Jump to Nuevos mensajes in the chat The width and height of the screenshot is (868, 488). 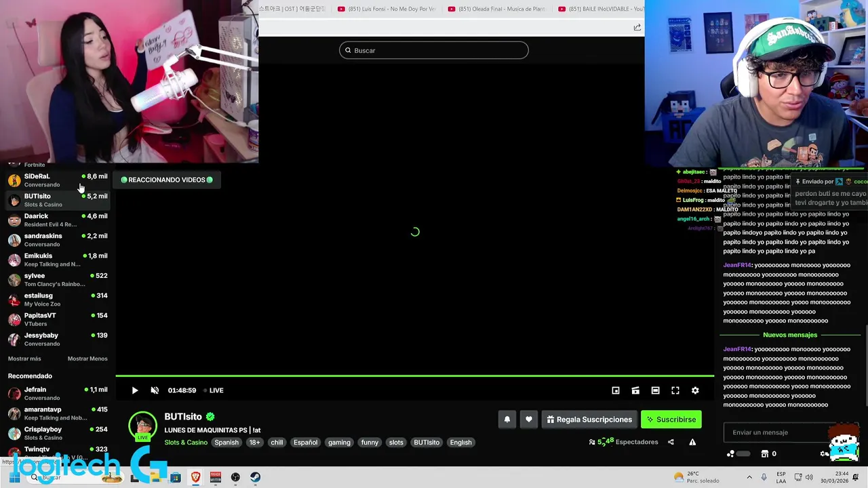pos(790,335)
